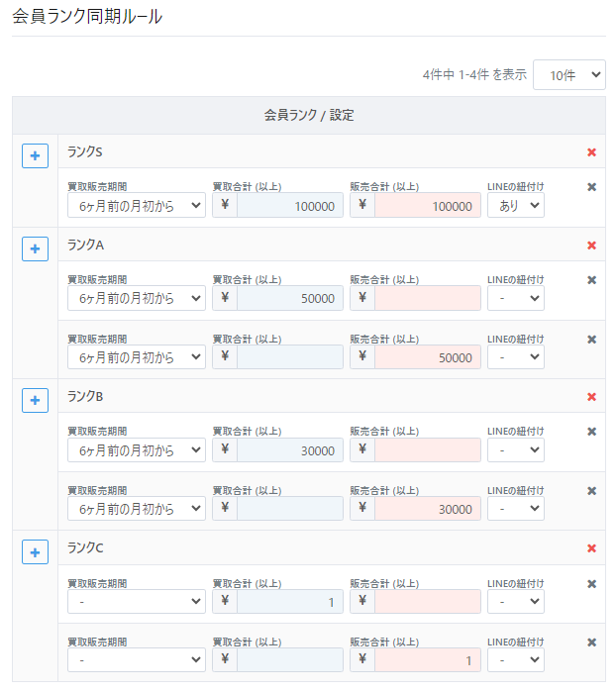
Task: Remove the ランクS rule row with gray X
Action: click(x=591, y=187)
